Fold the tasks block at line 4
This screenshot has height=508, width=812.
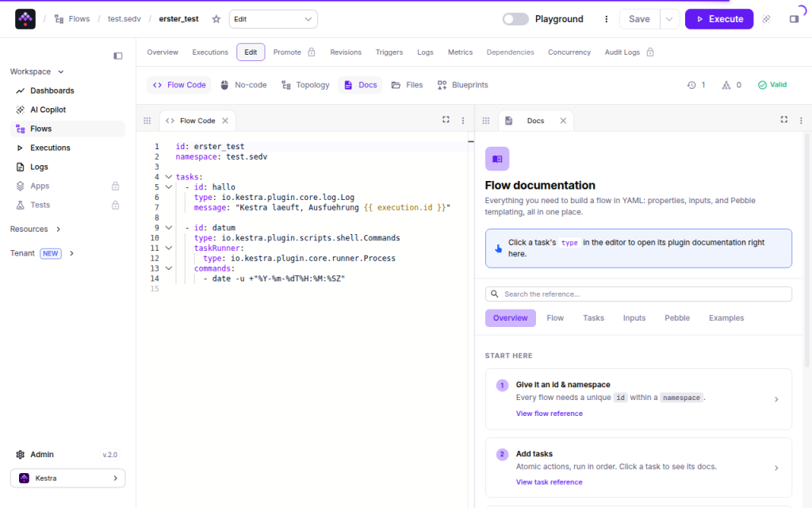pos(169,177)
